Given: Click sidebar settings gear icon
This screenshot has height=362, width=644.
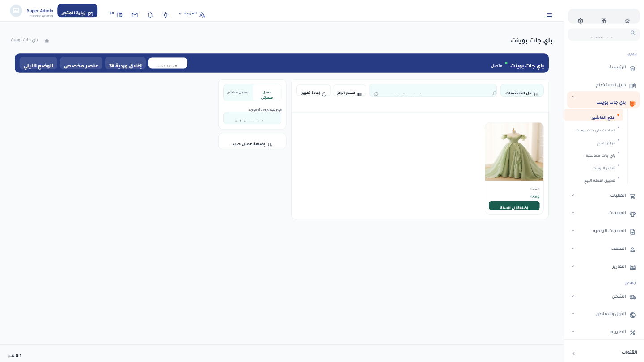Looking at the screenshot, I should 580,21.
